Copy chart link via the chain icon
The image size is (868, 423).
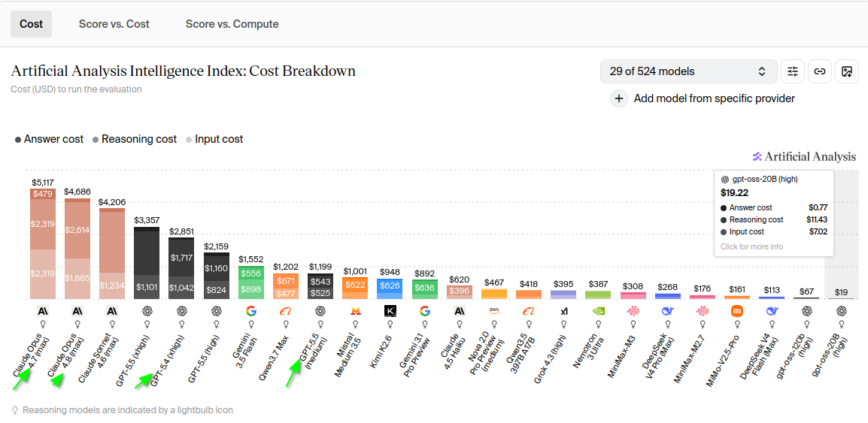pyautogui.click(x=820, y=71)
